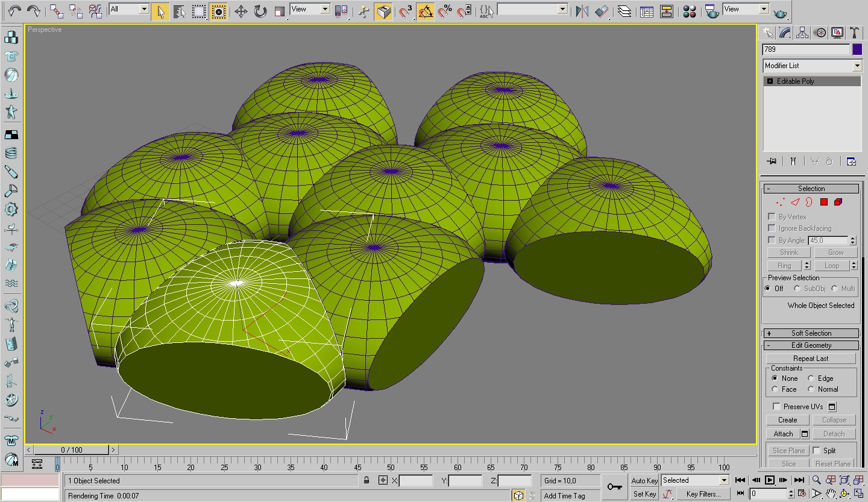Switch to the Display panel tab
The image size is (868, 502).
click(x=837, y=33)
